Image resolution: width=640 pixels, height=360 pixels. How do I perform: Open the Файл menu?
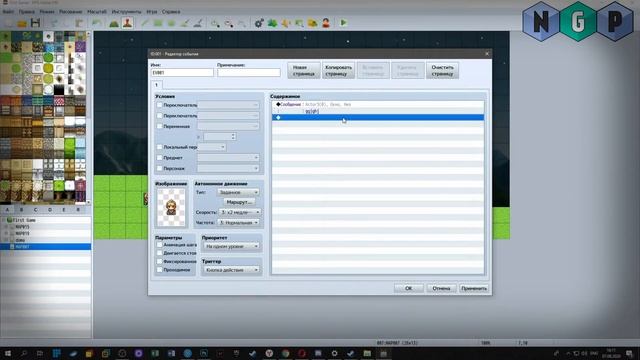point(8,11)
